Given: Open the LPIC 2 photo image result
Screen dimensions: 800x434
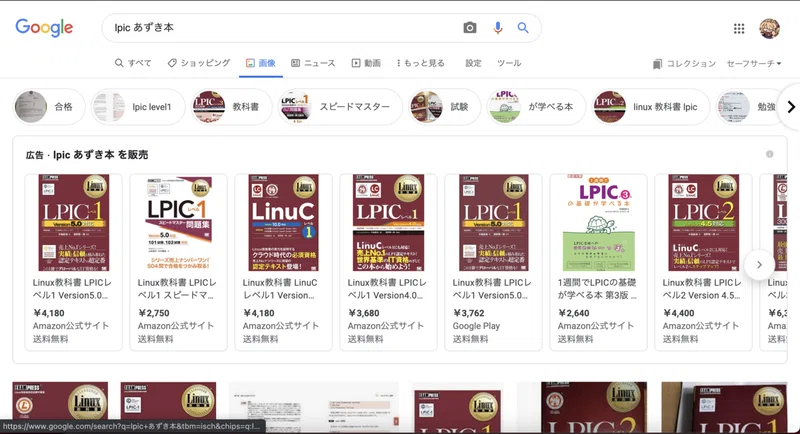Looking at the screenshot, I should click(x=594, y=407).
